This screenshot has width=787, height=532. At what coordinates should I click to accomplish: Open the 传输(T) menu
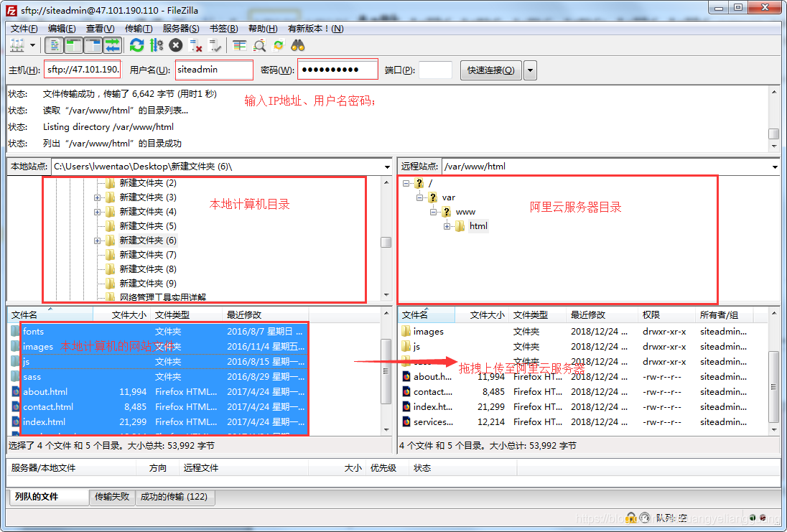pyautogui.click(x=139, y=29)
